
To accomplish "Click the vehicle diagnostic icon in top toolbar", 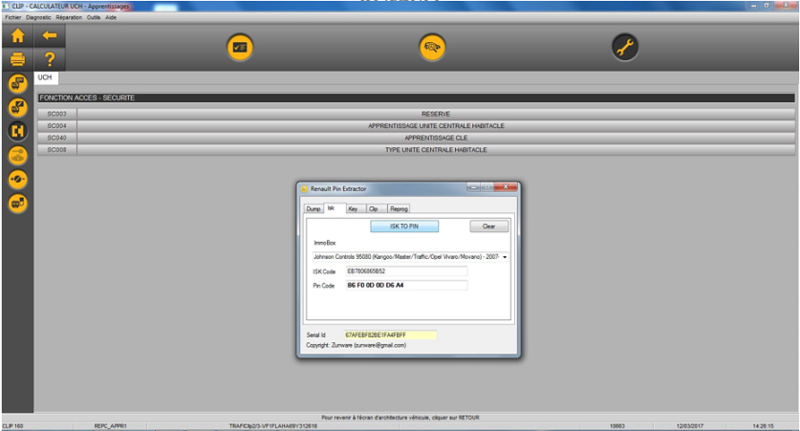I will click(432, 47).
